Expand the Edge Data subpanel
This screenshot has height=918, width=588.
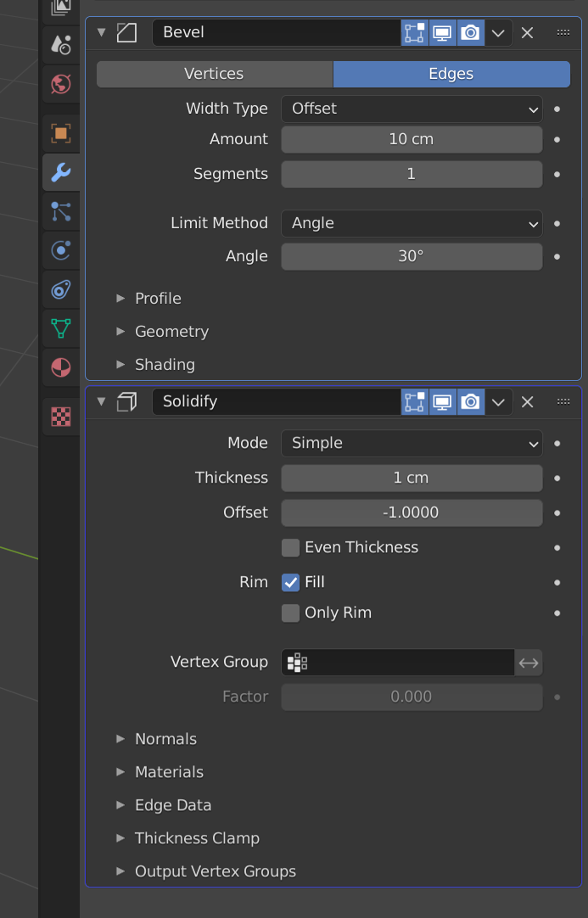[164, 805]
